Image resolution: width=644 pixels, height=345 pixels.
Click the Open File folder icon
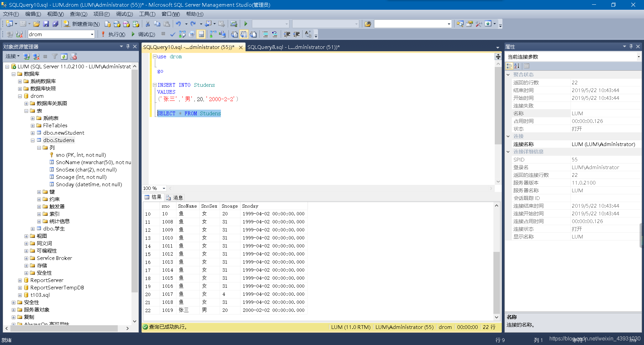pos(37,24)
